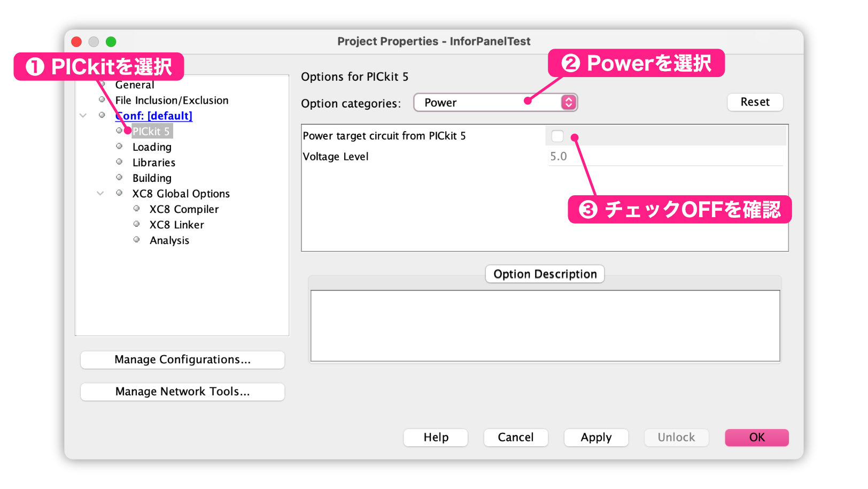This screenshot has height=489, width=868.
Task: Click the bullet icon beside Analysis
Action: tap(136, 239)
